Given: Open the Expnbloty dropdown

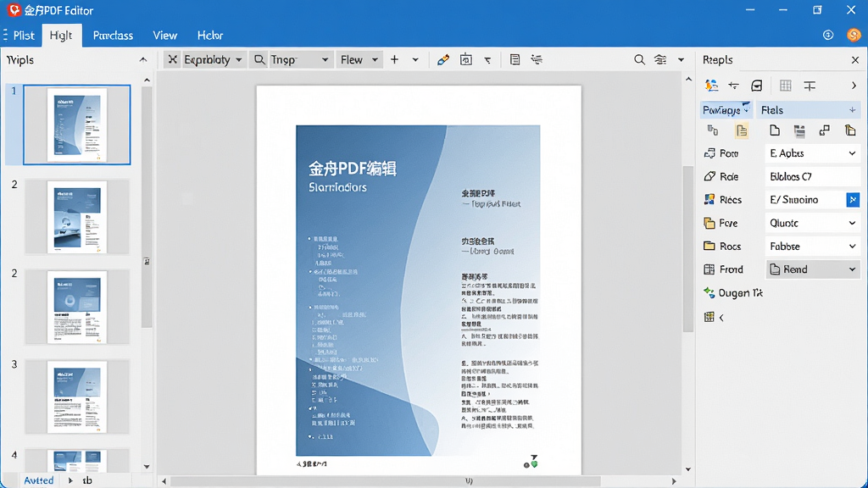Looking at the screenshot, I should [213, 60].
